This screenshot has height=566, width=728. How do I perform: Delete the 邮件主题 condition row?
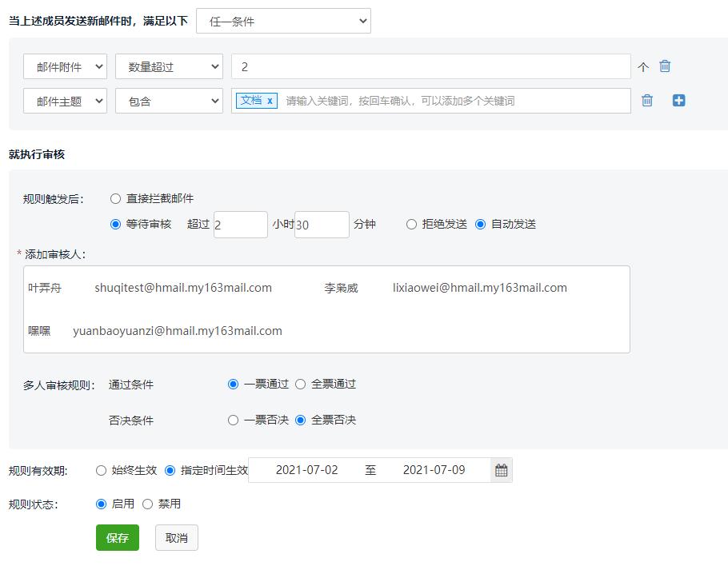coord(647,101)
